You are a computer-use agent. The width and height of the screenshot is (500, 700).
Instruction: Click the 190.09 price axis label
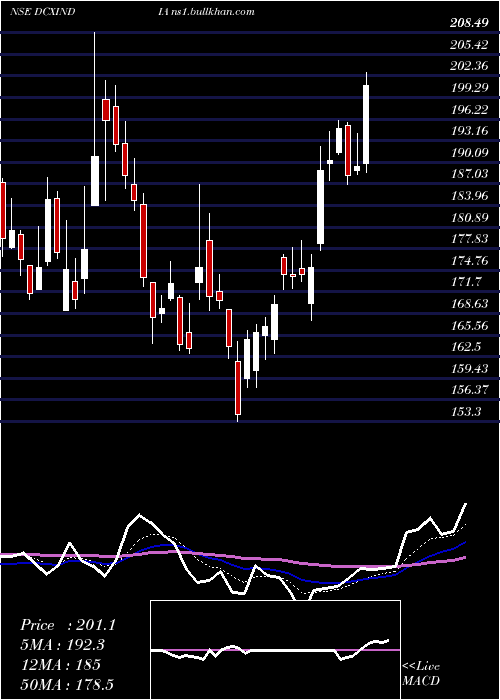click(469, 152)
